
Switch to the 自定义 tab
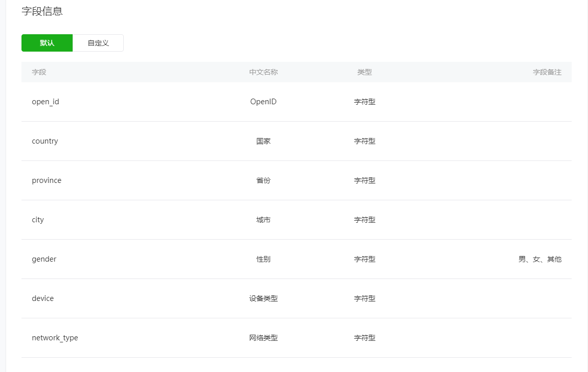(x=98, y=43)
